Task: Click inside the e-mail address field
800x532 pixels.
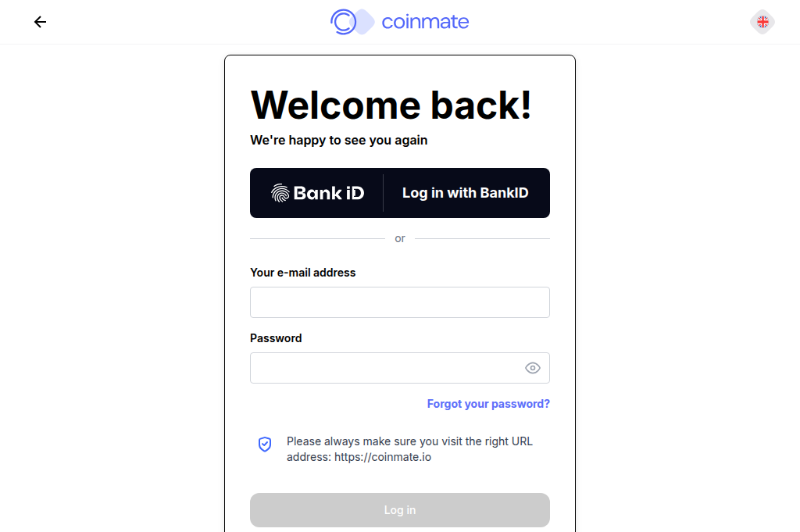Action: pos(399,302)
